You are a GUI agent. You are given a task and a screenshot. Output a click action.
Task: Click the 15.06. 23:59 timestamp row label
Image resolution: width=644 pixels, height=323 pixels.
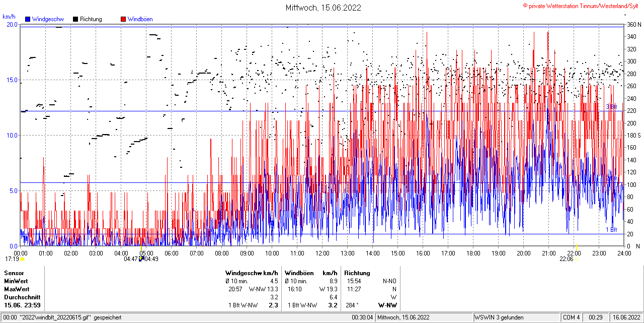click(23, 305)
